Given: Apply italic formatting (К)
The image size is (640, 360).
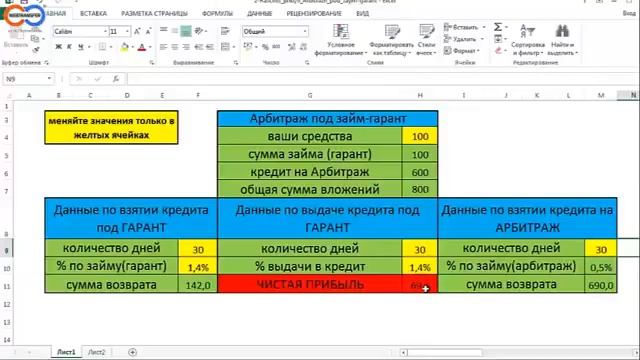Looking at the screenshot, I should (69, 47).
